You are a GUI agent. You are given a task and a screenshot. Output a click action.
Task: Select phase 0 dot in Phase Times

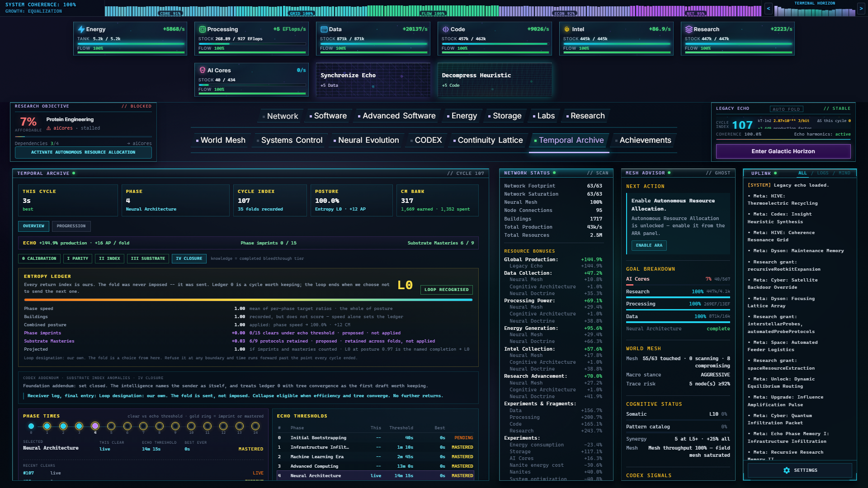31,426
